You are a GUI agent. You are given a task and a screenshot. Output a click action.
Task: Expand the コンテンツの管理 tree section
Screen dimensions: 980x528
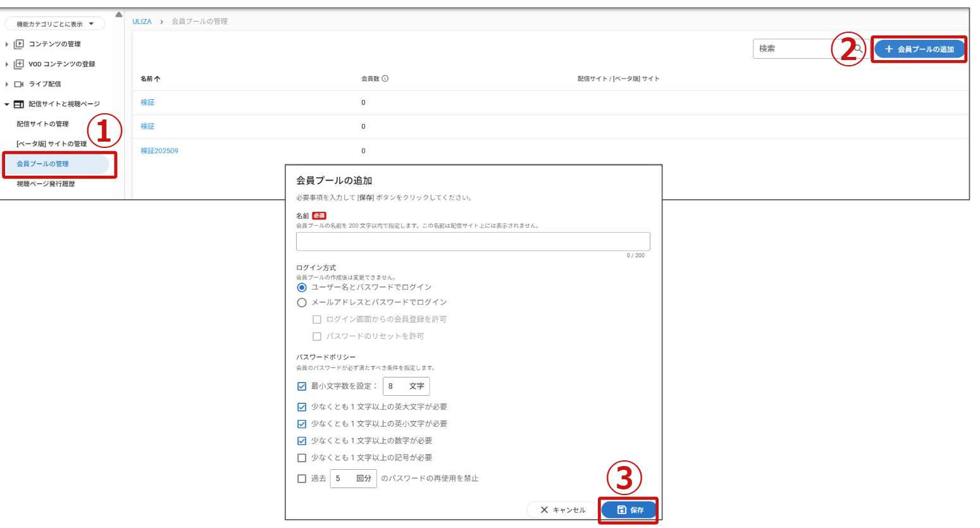(x=7, y=44)
